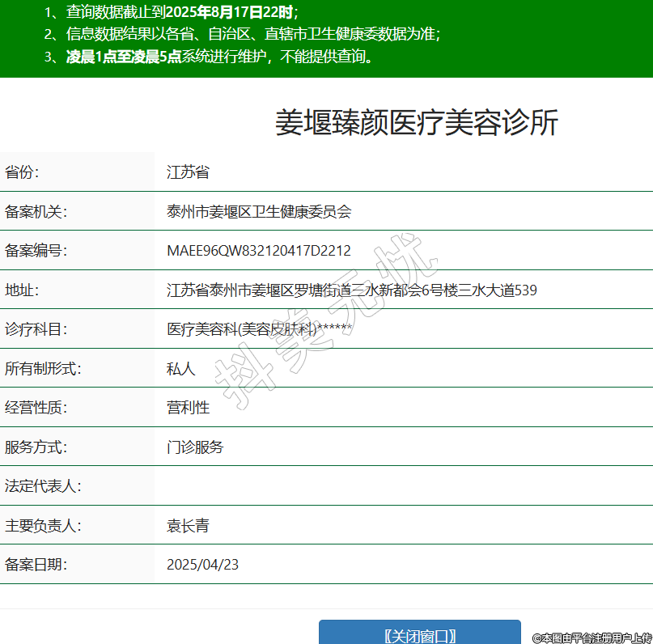The height and width of the screenshot is (644, 653).
Task: Click the 泰州市姜堰区卫生健康委员会 authority text
Action: pyautogui.click(x=259, y=212)
